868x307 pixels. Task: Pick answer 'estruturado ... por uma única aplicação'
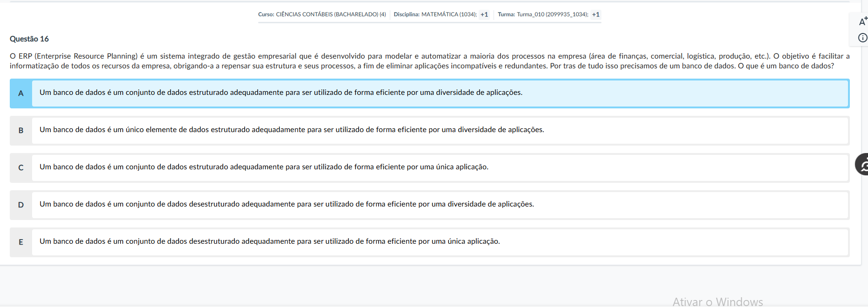[264, 167]
